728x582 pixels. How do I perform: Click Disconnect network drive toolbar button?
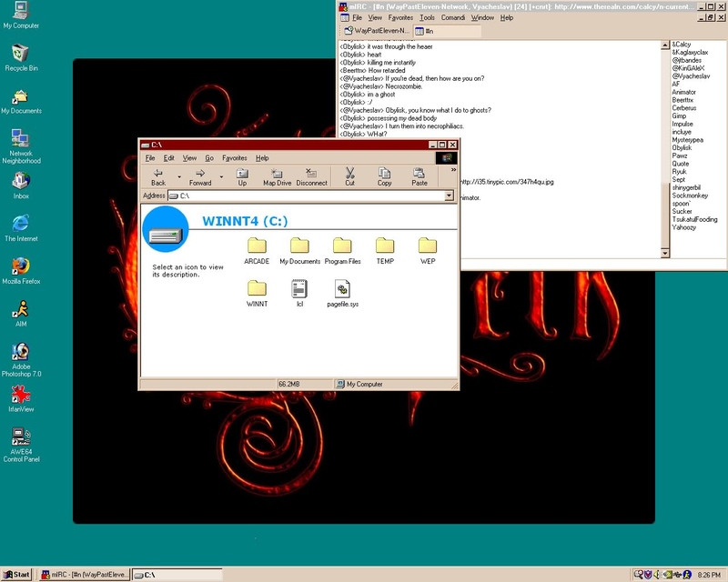pos(311,177)
